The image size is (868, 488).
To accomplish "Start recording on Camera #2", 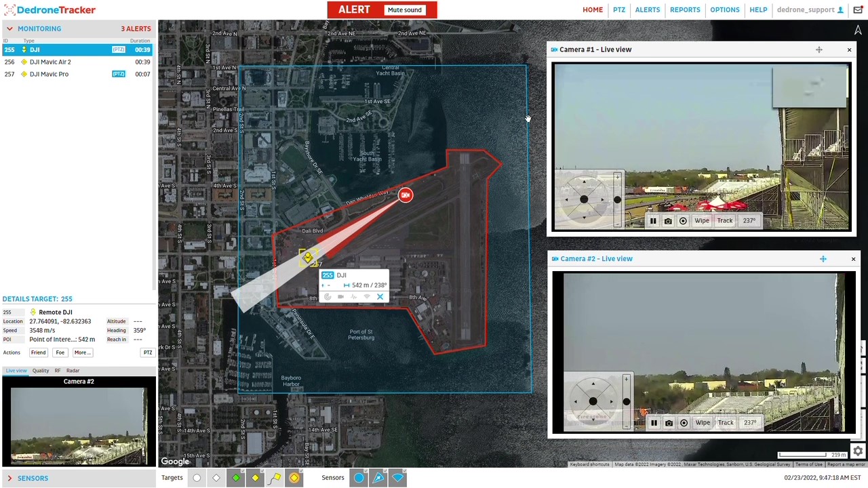I will click(684, 423).
